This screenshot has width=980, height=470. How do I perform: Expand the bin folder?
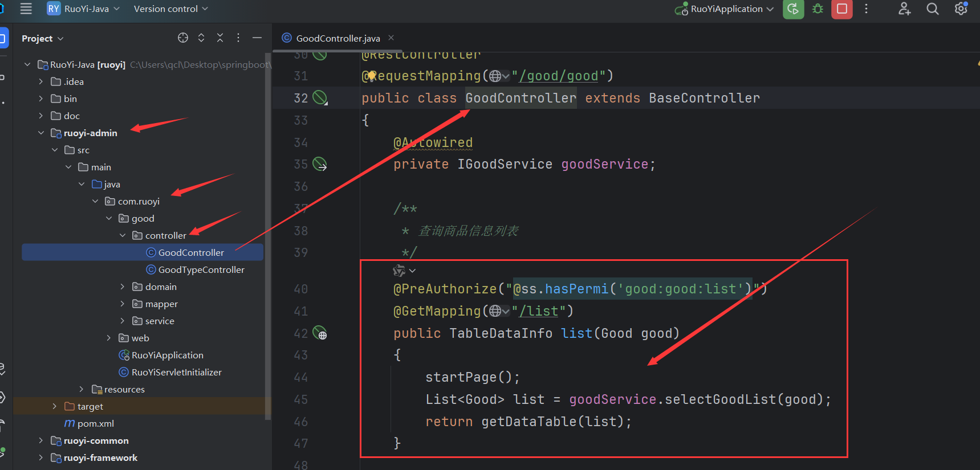click(x=41, y=99)
